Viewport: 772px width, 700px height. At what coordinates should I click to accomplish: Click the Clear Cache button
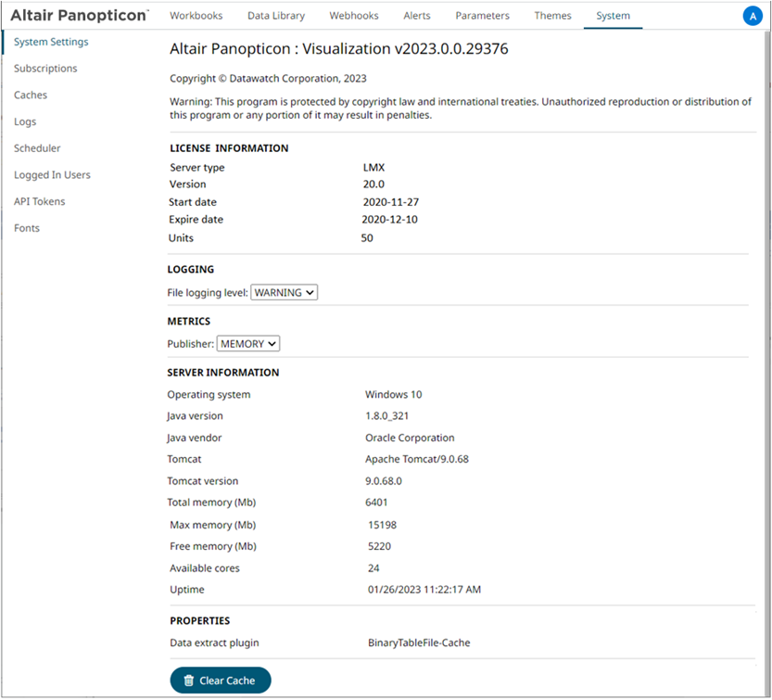[x=220, y=680]
